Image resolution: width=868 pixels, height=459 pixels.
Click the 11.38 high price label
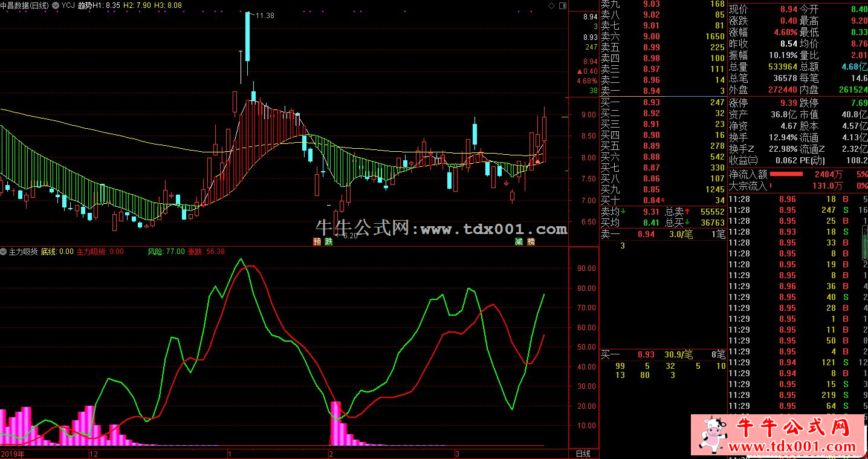pos(265,16)
